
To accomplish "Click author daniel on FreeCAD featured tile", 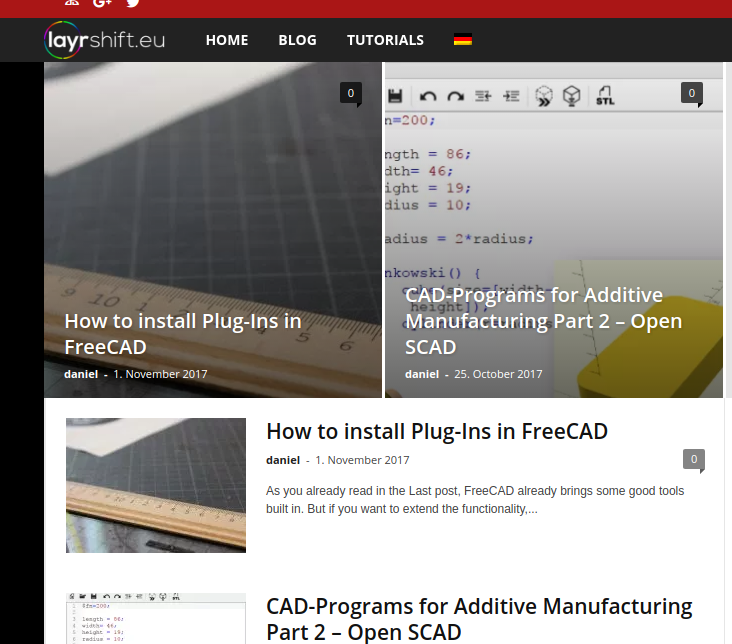I will point(81,374).
